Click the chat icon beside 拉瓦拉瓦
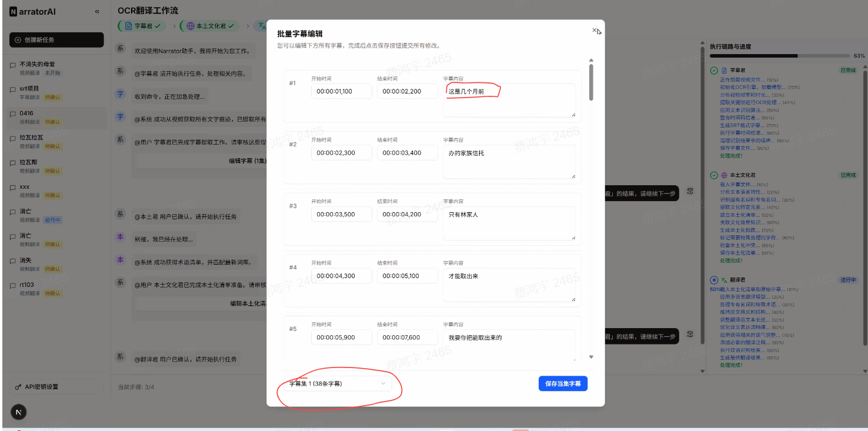 pos(13,139)
